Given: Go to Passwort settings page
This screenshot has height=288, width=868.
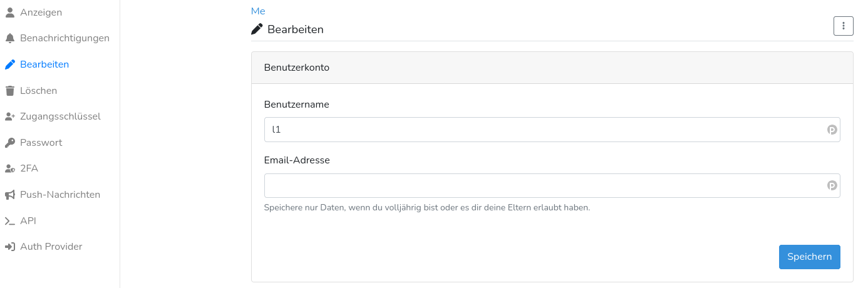Looking at the screenshot, I should [41, 143].
